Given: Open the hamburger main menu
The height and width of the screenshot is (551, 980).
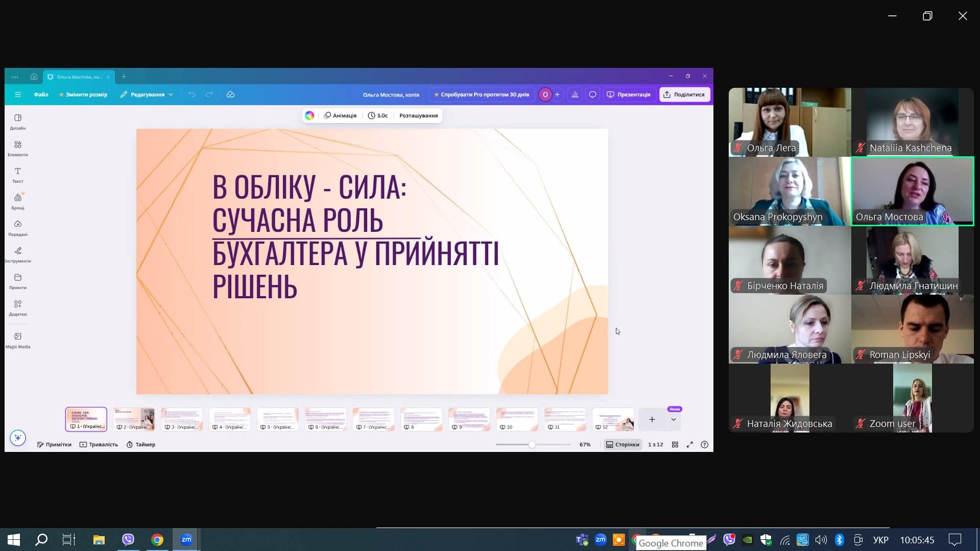Looking at the screenshot, I should click(x=18, y=94).
